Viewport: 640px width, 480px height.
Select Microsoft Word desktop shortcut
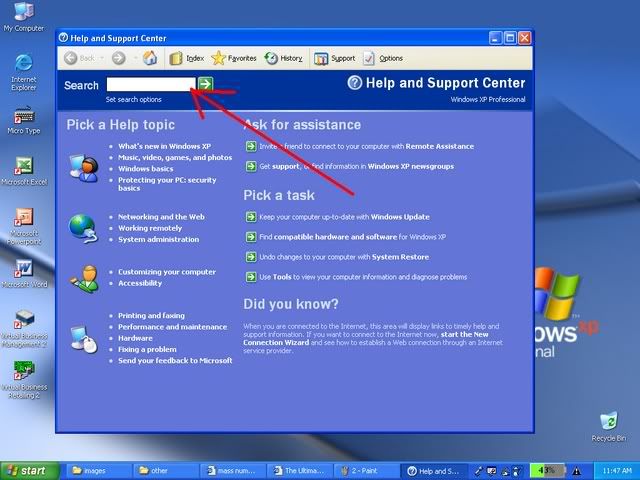pyautogui.click(x=24, y=274)
